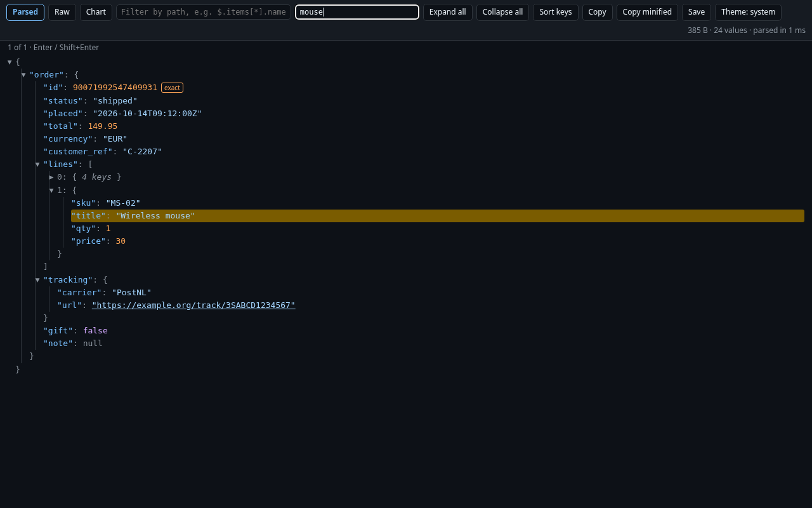Click Copy minified button
This screenshot has height=508, width=812.
click(647, 12)
